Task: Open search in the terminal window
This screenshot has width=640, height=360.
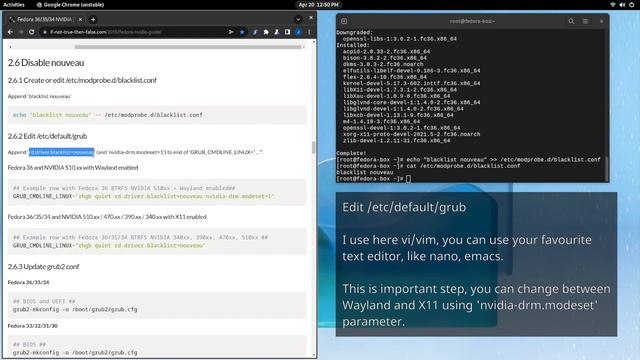Action: [571, 21]
